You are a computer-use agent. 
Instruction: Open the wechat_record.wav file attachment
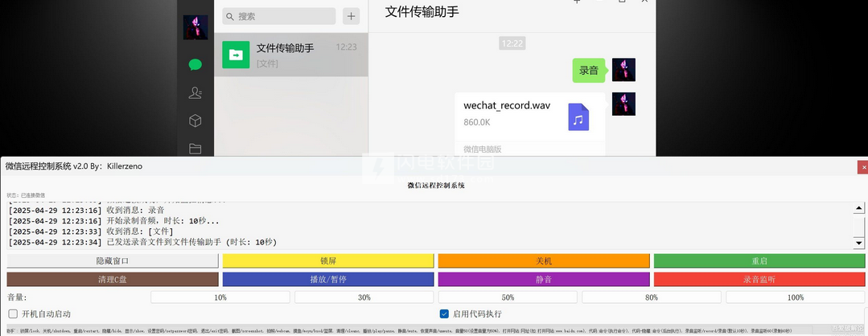pos(530,124)
